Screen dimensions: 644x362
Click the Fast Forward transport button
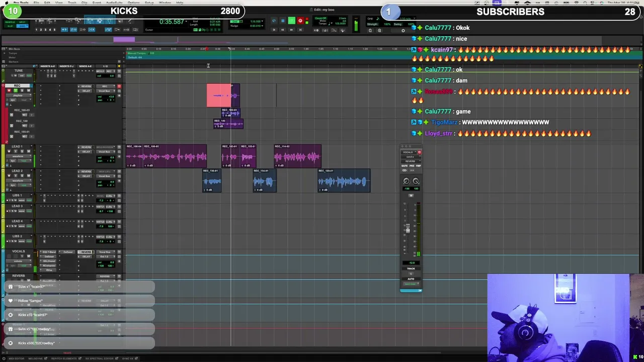click(291, 30)
